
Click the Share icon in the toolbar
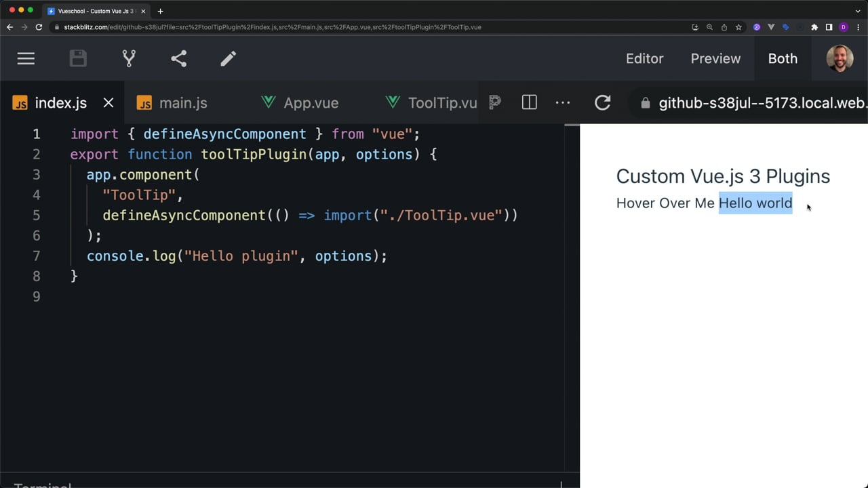tap(178, 59)
